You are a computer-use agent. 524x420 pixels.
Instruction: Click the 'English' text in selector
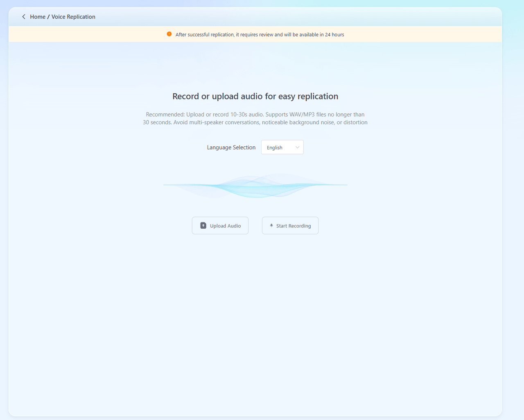click(x=274, y=148)
